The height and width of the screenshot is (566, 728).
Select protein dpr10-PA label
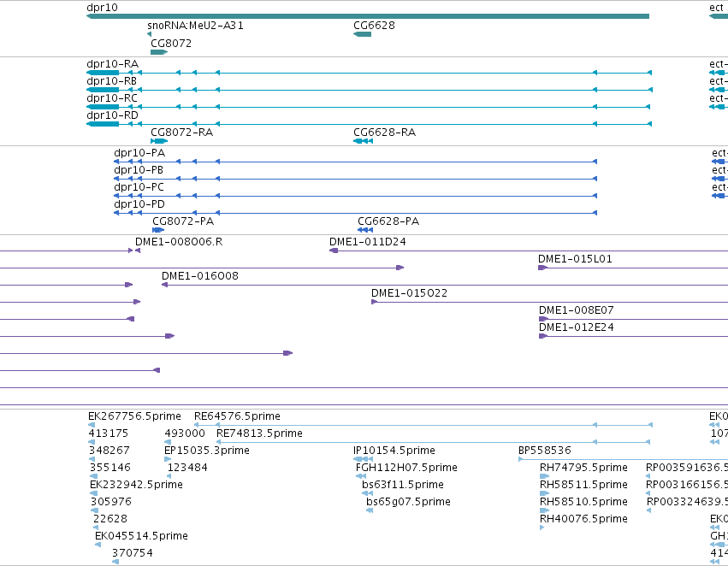pos(139,153)
